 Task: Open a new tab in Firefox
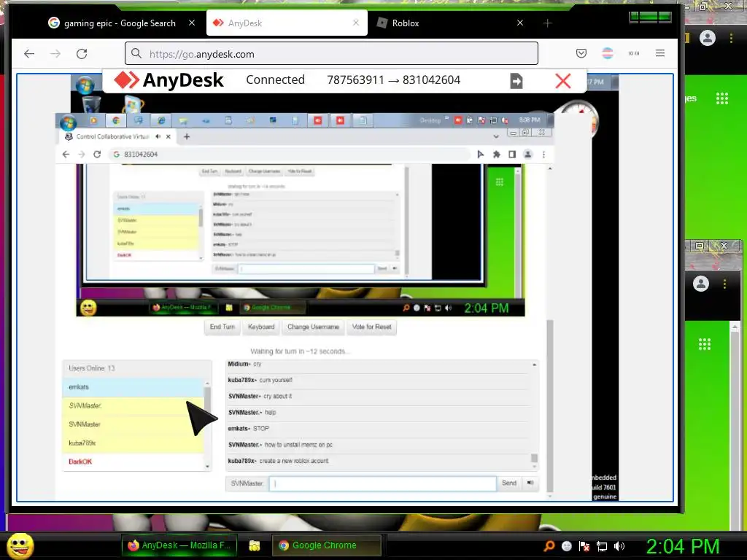pos(547,23)
